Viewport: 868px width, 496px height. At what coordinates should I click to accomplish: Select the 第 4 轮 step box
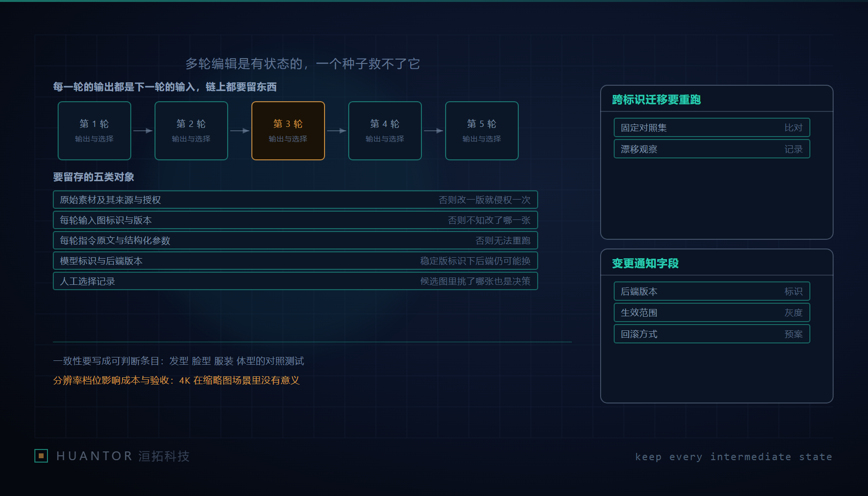click(385, 131)
